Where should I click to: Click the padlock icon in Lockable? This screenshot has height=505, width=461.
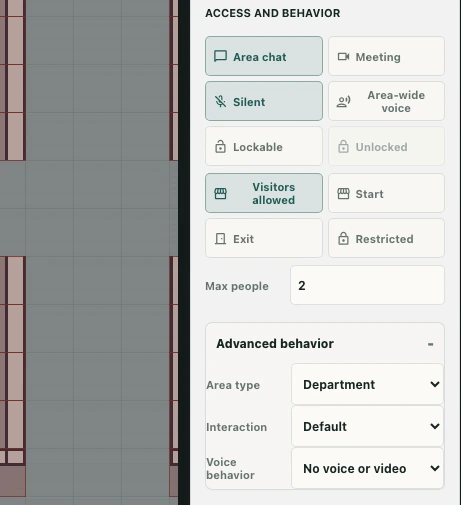[220, 147]
